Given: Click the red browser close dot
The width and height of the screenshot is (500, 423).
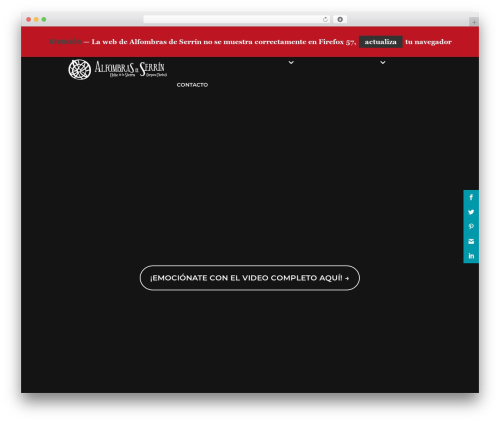Looking at the screenshot, I should (29, 20).
